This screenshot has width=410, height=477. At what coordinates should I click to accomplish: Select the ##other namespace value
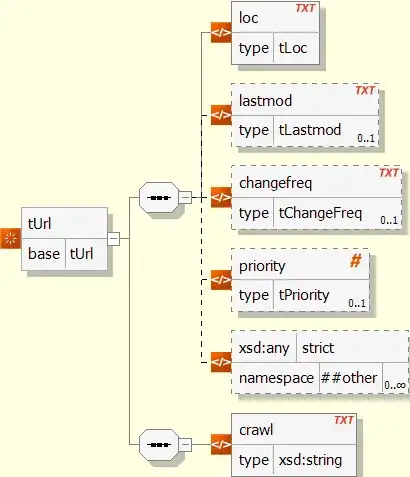(349, 378)
